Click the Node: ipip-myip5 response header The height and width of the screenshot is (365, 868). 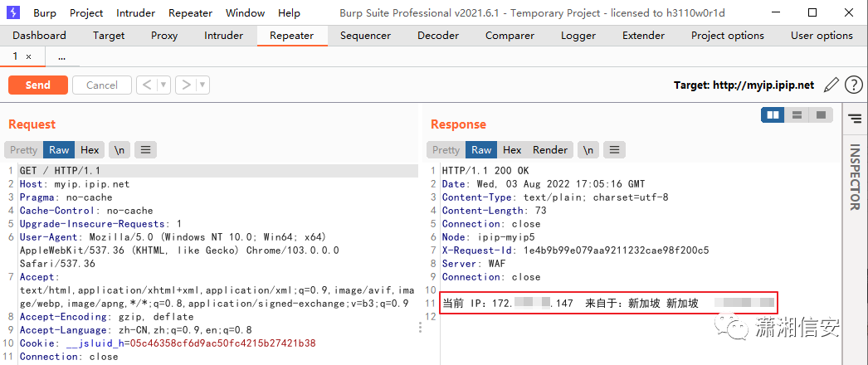point(488,237)
